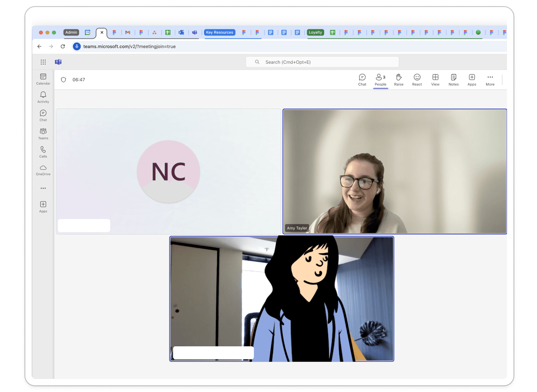
Task: Open the green circle tab in Loyalty group
Action: pyautogui.click(x=478, y=32)
